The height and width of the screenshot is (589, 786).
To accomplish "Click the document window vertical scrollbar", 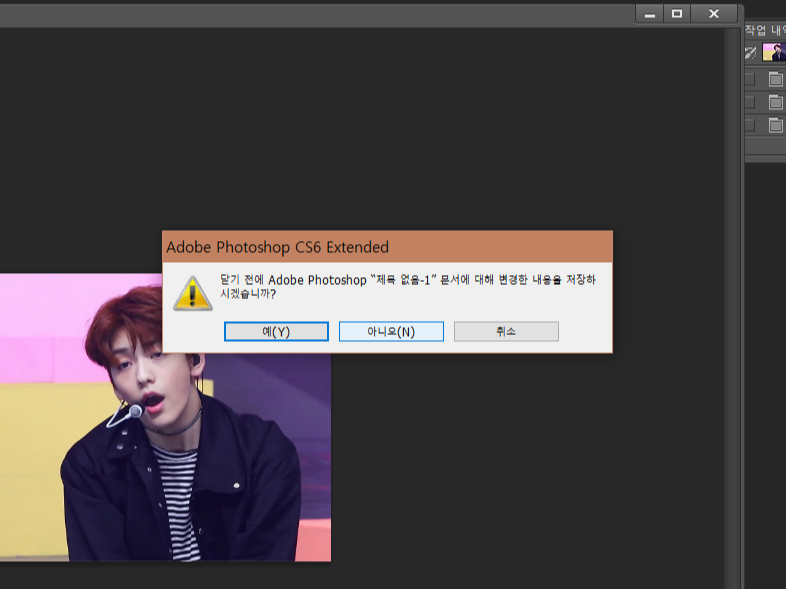I will click(x=731, y=308).
